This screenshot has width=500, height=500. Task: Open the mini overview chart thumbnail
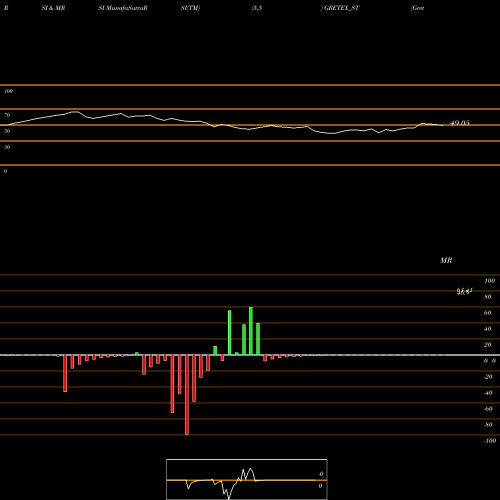pyautogui.click(x=247, y=479)
